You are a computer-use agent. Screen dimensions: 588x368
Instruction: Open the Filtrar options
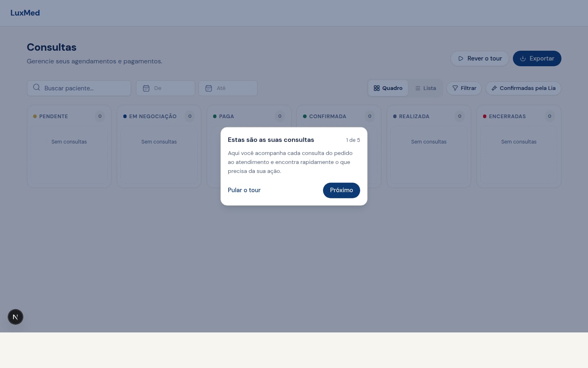(464, 88)
